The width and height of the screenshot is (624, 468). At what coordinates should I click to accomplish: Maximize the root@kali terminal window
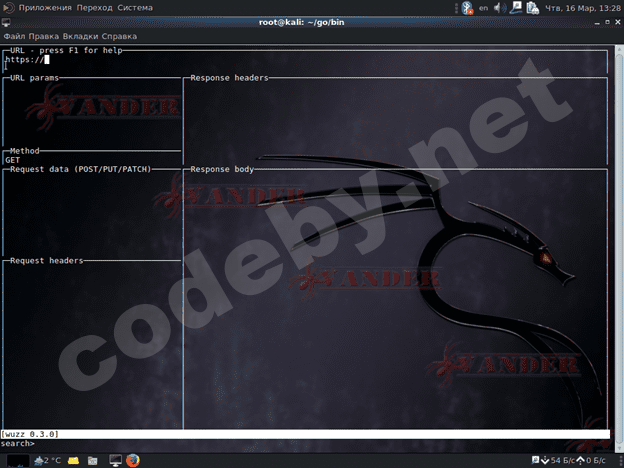point(607,22)
